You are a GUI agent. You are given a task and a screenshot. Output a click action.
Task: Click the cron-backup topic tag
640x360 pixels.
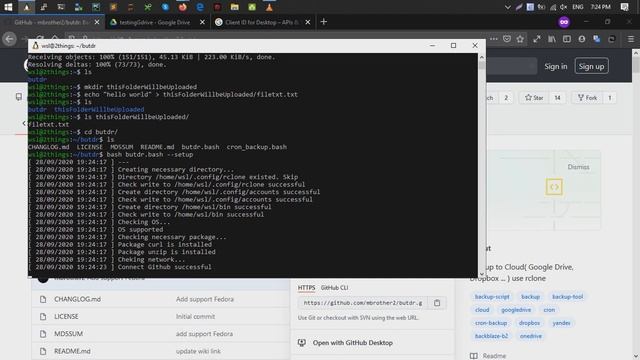point(491,323)
